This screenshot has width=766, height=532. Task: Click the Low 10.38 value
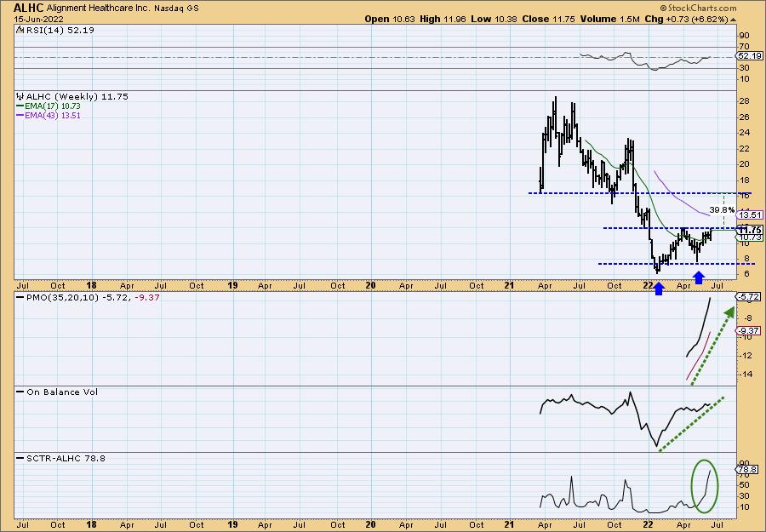(x=494, y=19)
